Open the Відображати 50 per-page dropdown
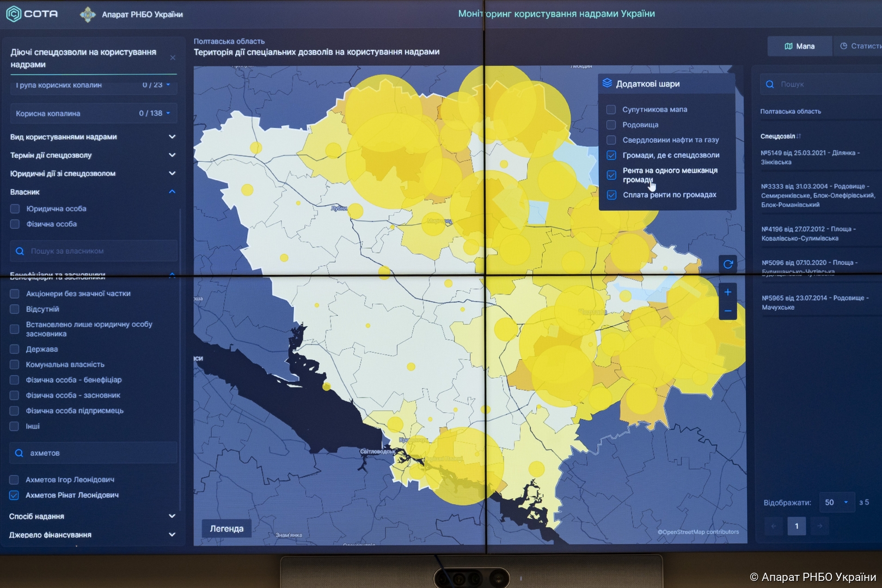The height and width of the screenshot is (588, 882). (837, 503)
